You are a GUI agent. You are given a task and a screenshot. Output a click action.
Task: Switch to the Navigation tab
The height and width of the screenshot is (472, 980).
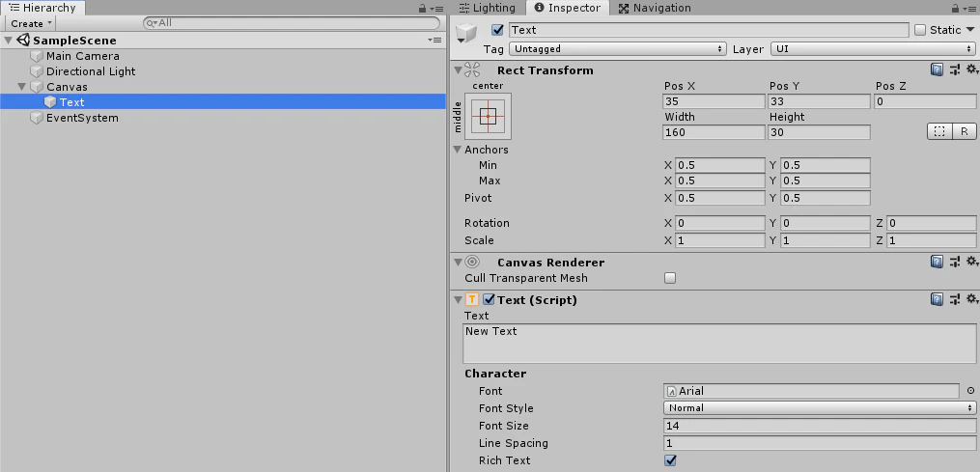point(655,8)
